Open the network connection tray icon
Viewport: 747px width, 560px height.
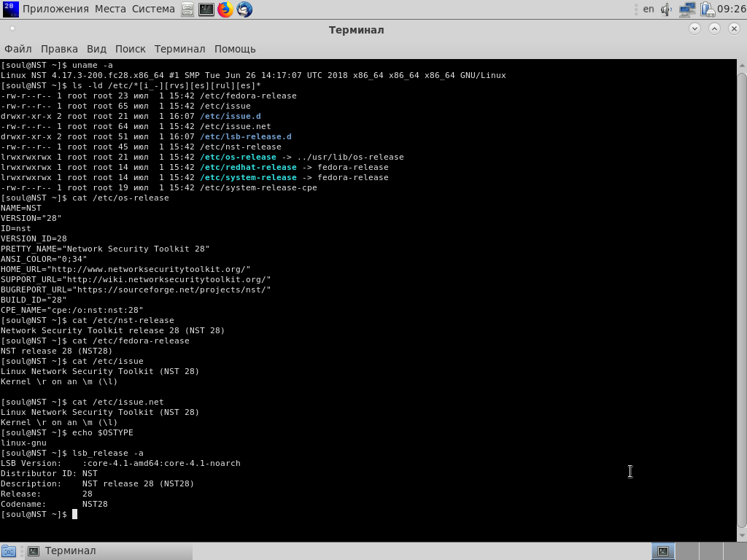click(687, 9)
